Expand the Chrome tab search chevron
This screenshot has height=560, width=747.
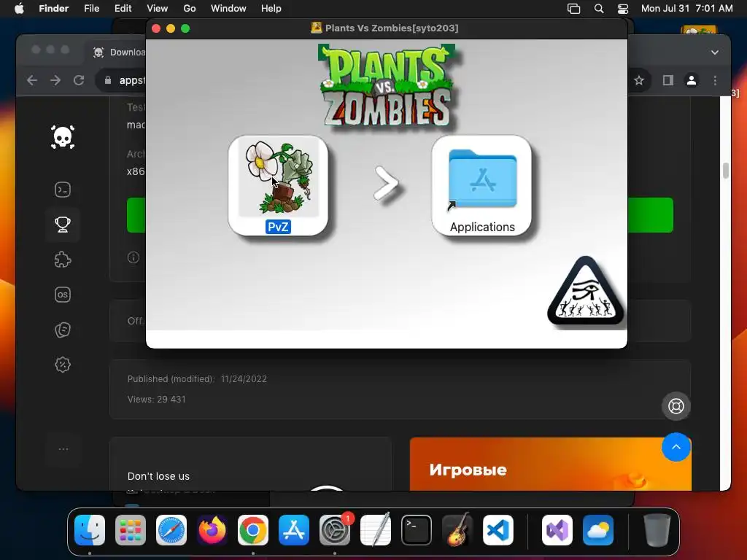715,52
